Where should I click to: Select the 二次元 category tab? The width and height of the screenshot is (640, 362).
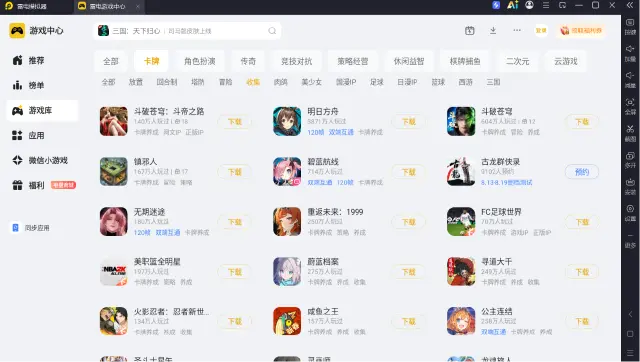pos(518,61)
